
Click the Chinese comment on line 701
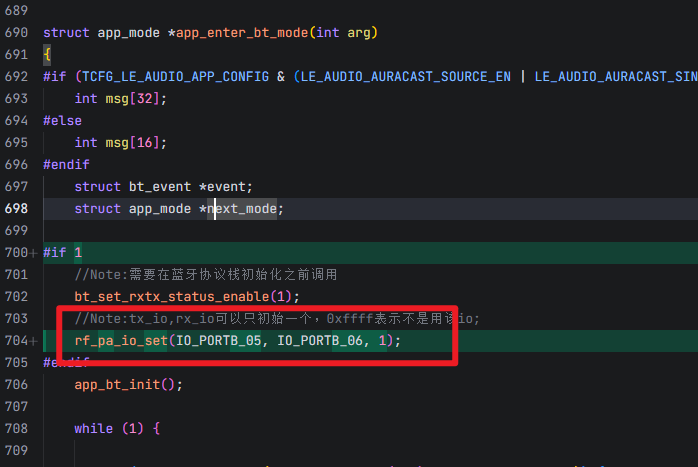tap(206, 275)
